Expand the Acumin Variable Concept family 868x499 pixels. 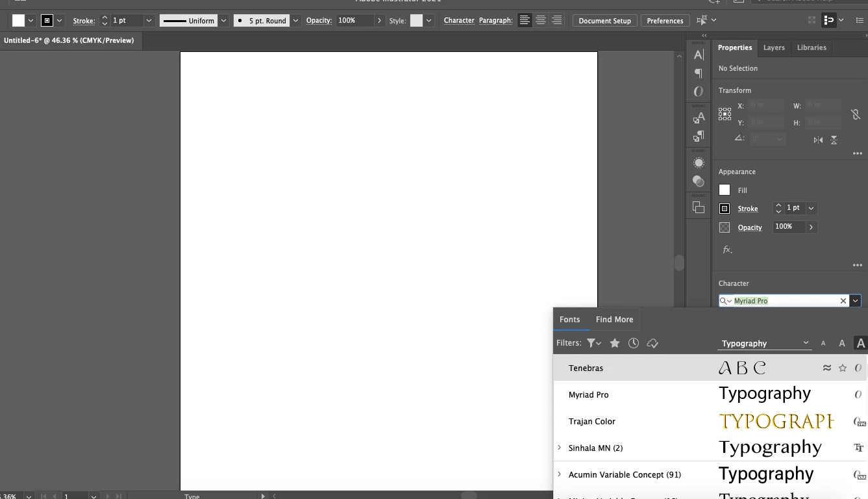(560, 474)
